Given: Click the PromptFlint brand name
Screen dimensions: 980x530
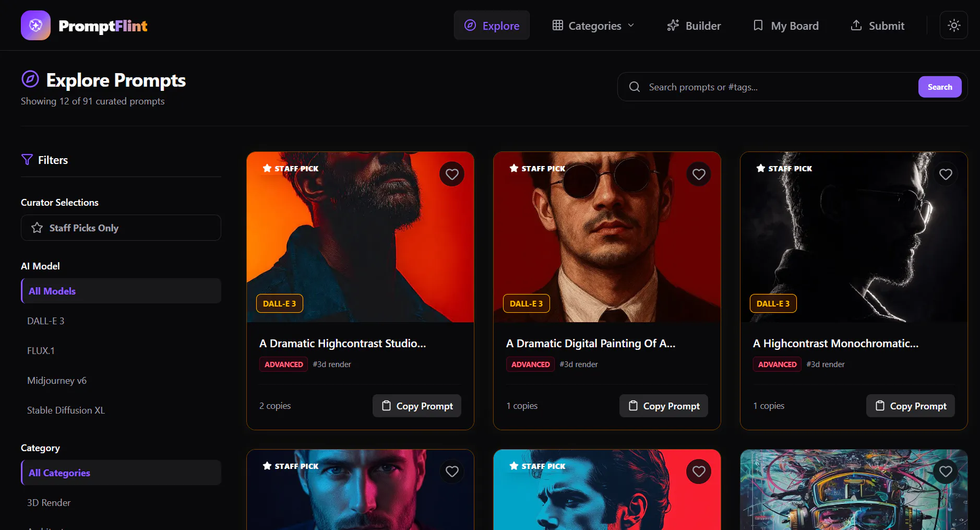Looking at the screenshot, I should pos(103,26).
